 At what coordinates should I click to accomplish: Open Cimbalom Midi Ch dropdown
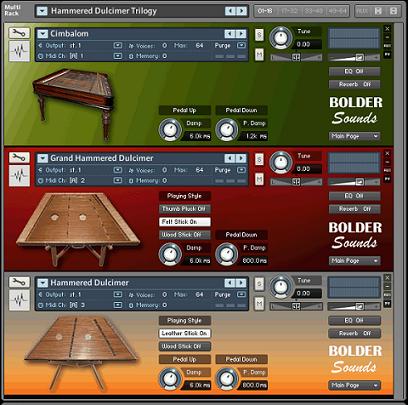pos(117,56)
